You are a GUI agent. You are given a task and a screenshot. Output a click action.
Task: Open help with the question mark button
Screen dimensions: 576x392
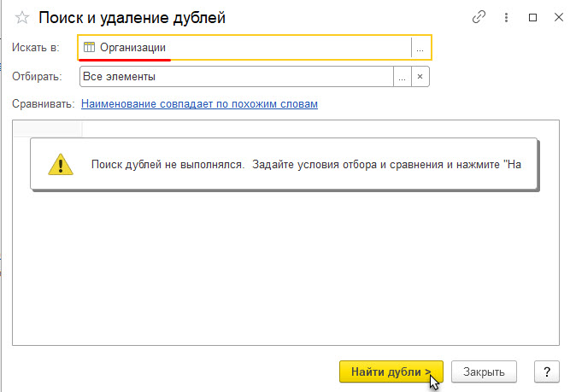546,372
